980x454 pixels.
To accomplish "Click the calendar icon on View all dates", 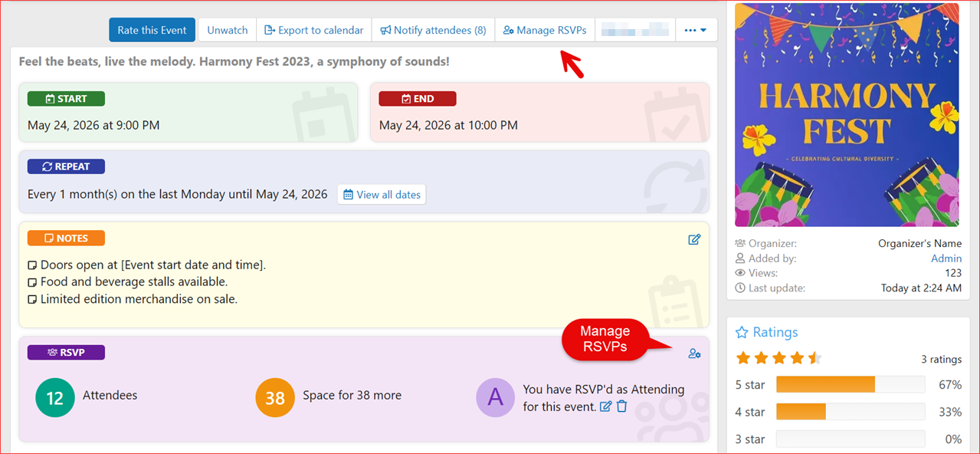I will [x=349, y=195].
